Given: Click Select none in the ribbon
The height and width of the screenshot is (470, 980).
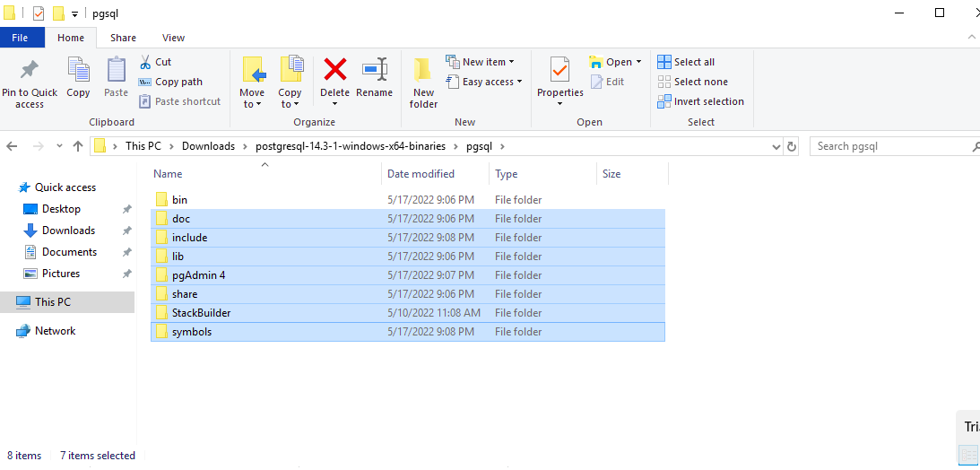Looking at the screenshot, I should click(692, 82).
